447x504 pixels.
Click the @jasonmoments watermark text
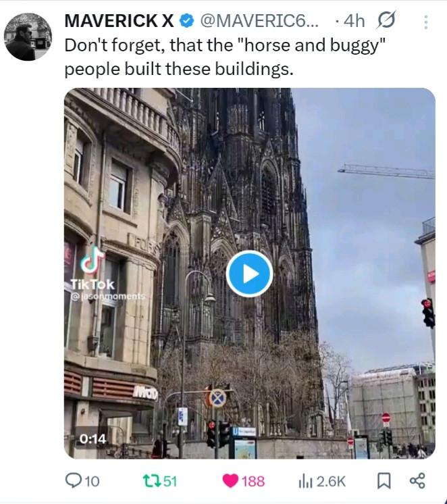click(108, 297)
